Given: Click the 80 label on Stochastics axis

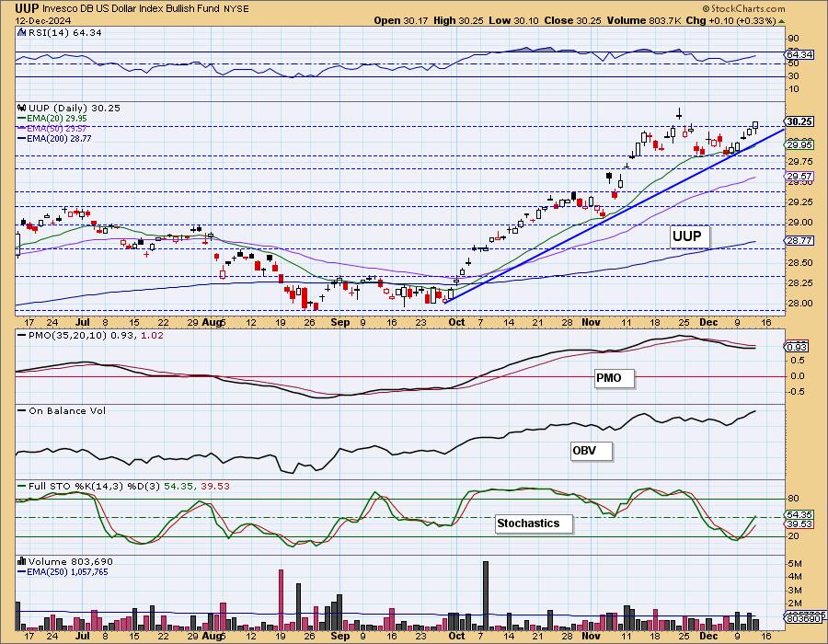Looking at the screenshot, I should click(794, 499).
